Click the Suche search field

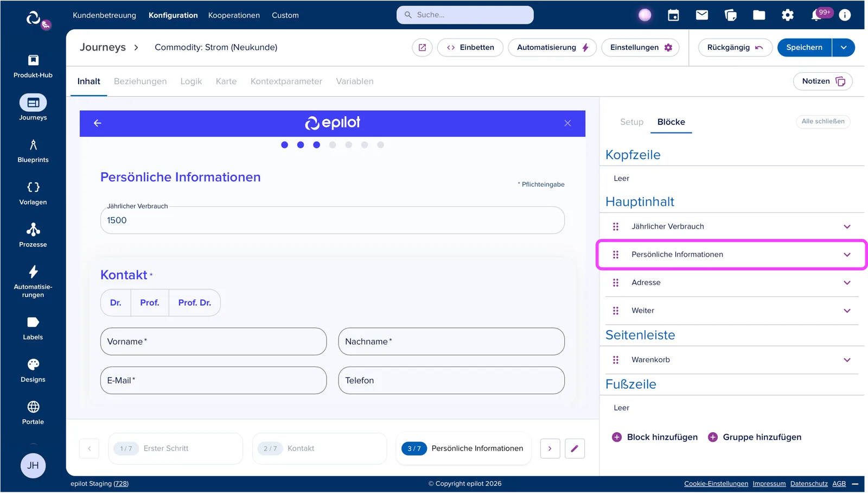[x=465, y=15]
